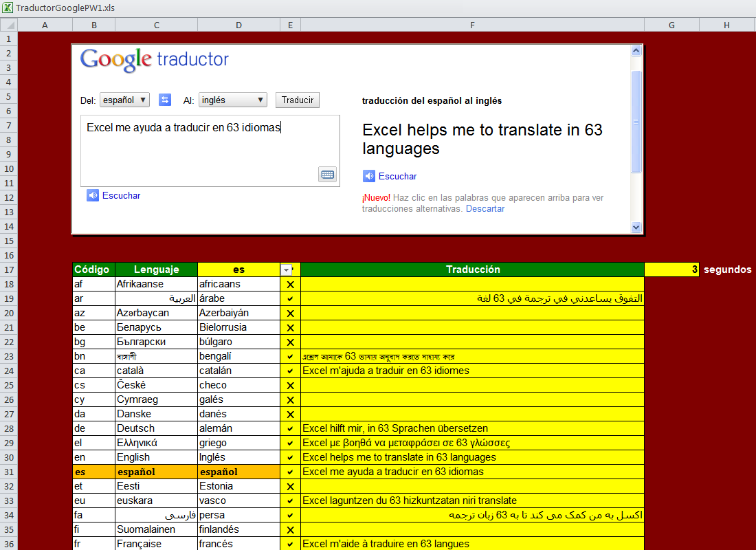Toggle the check mark in the catalán row
This screenshot has width=756, height=550.
[x=290, y=371]
